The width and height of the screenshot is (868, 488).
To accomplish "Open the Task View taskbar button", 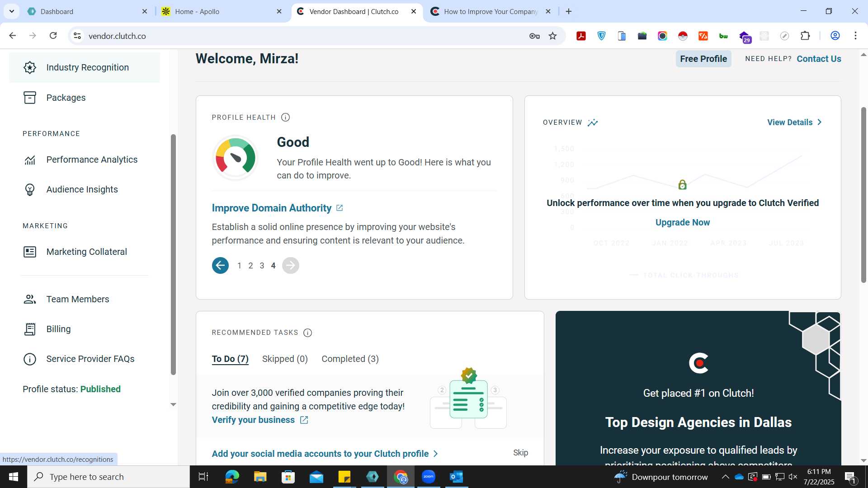I will [203, 477].
